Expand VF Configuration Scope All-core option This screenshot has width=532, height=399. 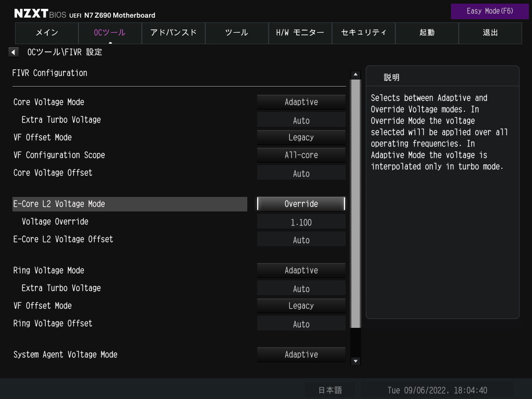click(301, 155)
